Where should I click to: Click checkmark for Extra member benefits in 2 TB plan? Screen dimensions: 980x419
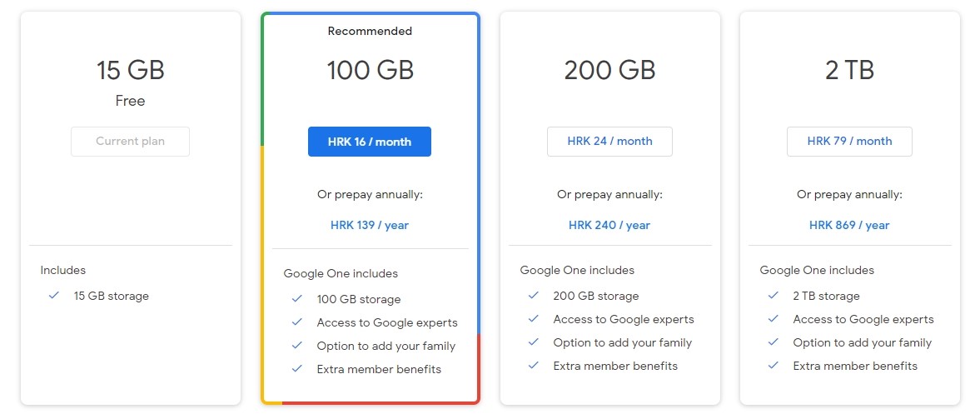(x=773, y=366)
